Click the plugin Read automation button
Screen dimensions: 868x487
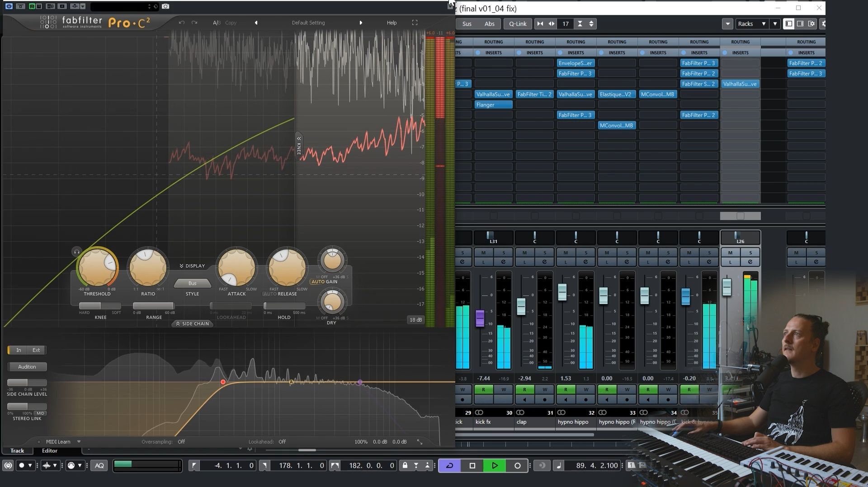point(32,6)
